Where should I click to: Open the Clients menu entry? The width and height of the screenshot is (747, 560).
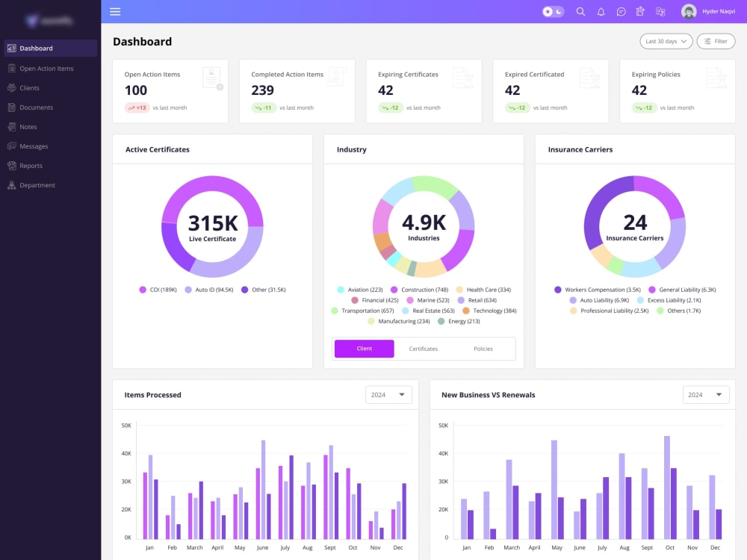[x=30, y=88]
